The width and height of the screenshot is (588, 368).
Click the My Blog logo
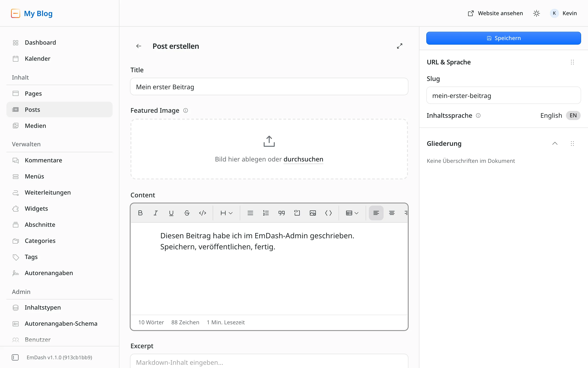(32, 13)
